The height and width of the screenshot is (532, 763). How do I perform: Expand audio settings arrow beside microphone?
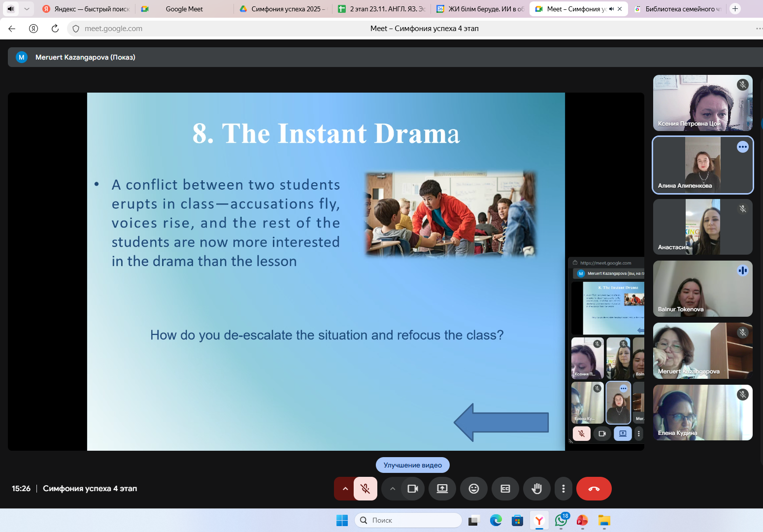click(345, 489)
